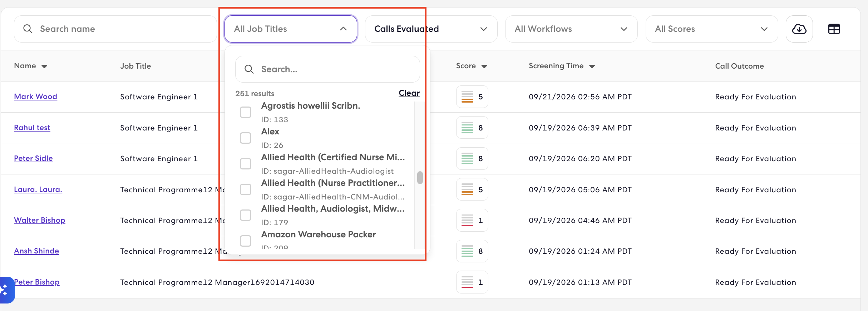Click the job titles Search... field
This screenshot has width=868, height=311.
[327, 69]
